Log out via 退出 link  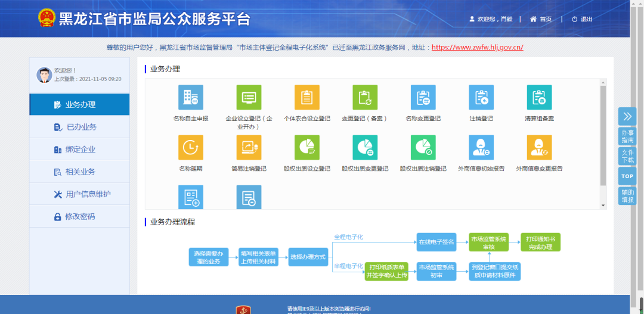(x=587, y=19)
